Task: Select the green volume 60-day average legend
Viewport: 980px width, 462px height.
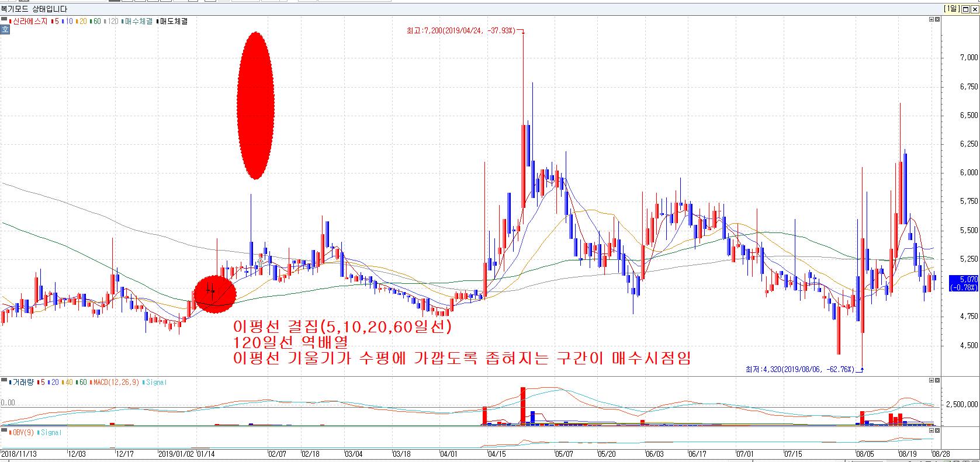Action: [x=80, y=383]
